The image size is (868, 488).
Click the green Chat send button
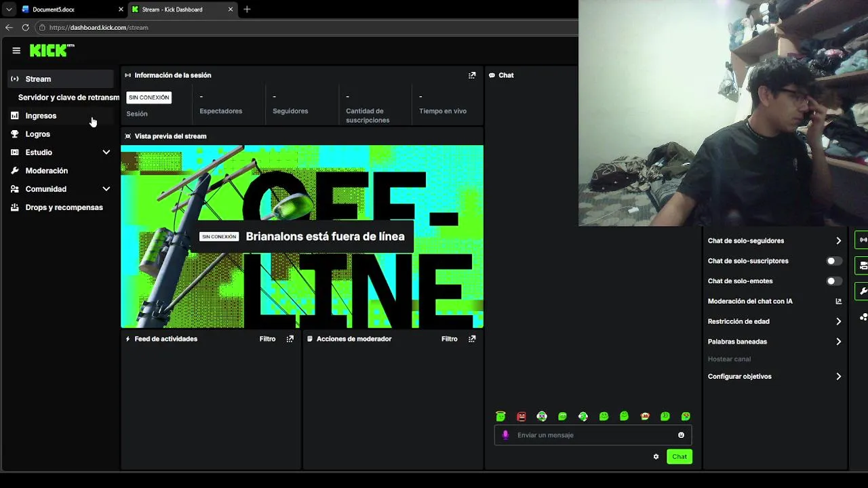679,457
